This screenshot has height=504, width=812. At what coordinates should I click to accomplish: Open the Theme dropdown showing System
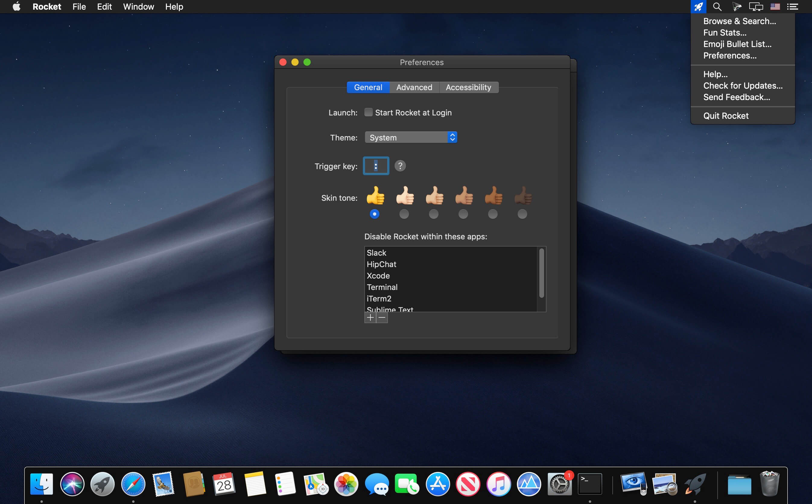411,137
